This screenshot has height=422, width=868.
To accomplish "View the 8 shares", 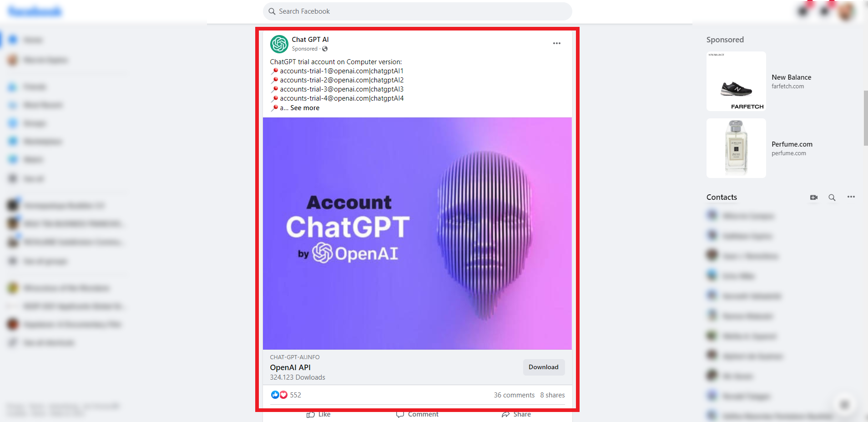I will [553, 395].
